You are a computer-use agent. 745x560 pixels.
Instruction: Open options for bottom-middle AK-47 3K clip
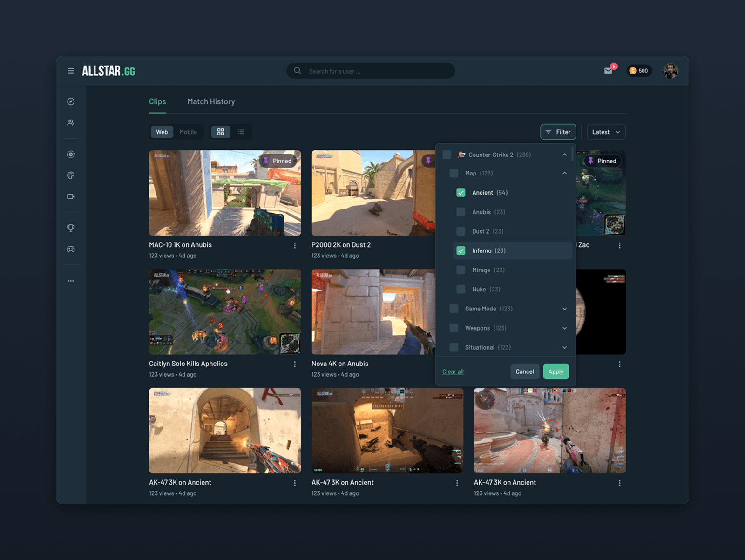point(457,483)
